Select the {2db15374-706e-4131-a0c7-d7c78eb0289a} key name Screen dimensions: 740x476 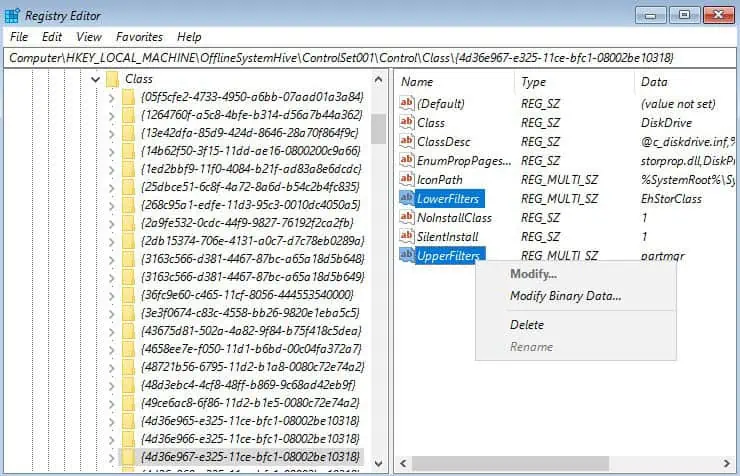coord(252,241)
